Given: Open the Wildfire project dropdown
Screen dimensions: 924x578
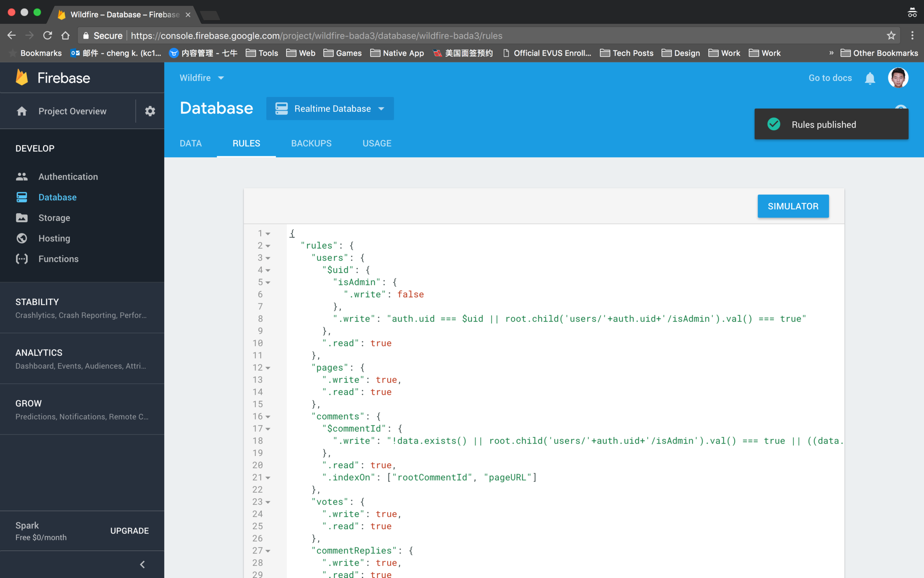Looking at the screenshot, I should [x=201, y=78].
